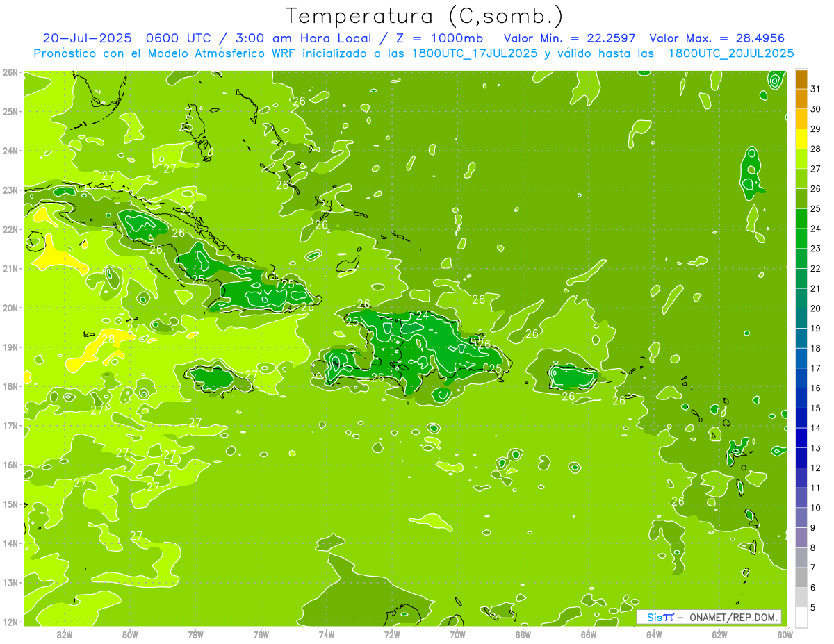834x644 pixels.
Task: Click the "23N" latitude axis label
Action: pos(10,190)
